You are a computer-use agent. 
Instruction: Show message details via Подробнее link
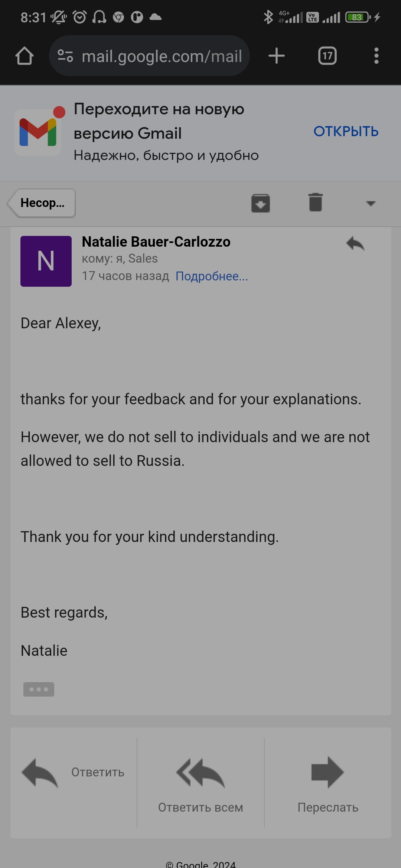(212, 276)
